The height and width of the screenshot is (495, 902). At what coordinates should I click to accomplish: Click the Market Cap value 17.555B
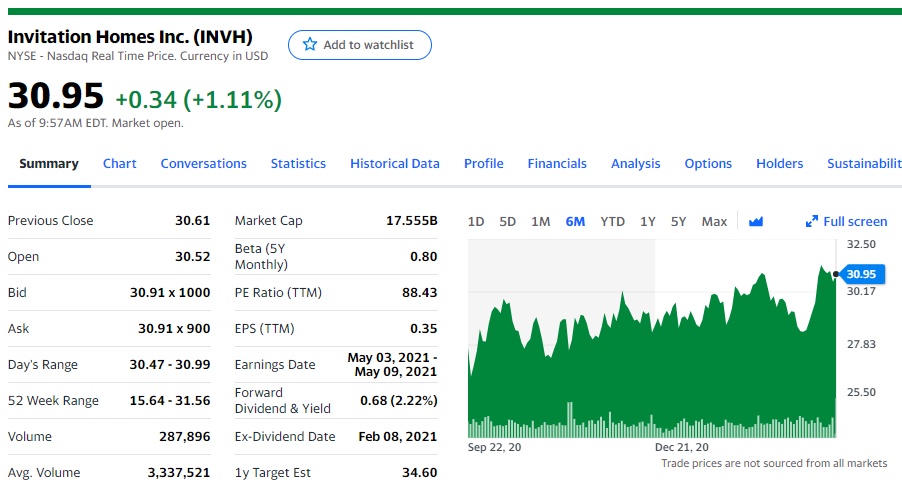412,220
